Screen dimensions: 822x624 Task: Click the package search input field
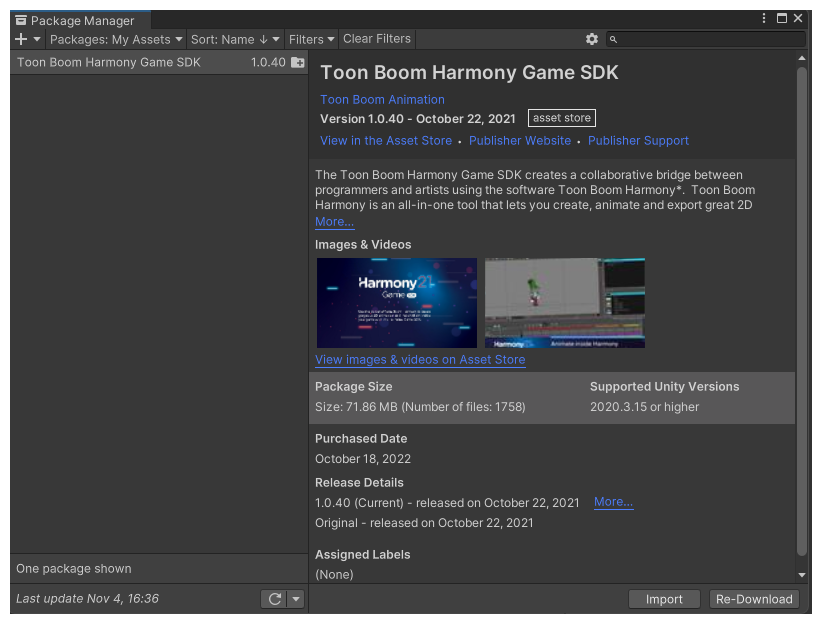point(712,39)
